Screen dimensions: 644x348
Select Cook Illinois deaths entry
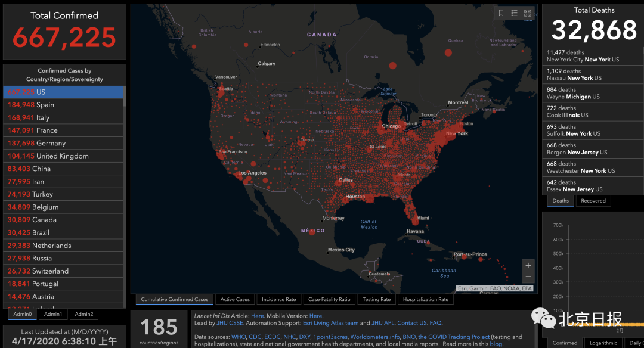pyautogui.click(x=593, y=111)
